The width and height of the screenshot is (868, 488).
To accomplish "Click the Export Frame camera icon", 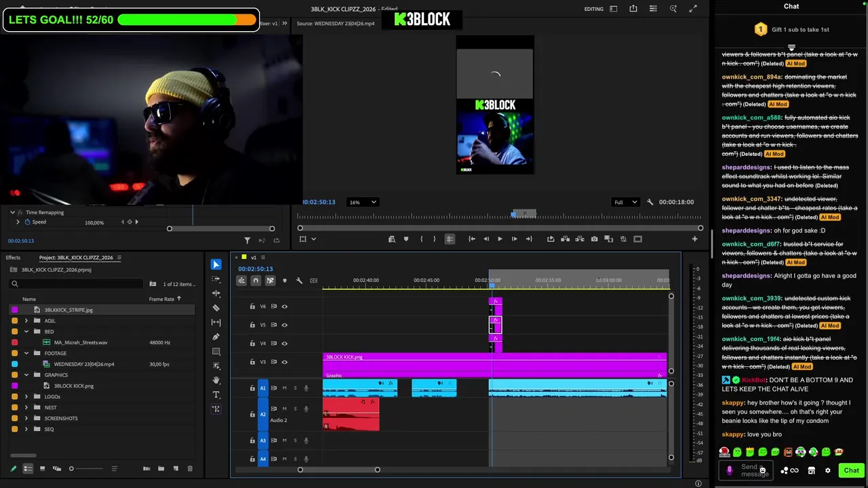I will (594, 239).
